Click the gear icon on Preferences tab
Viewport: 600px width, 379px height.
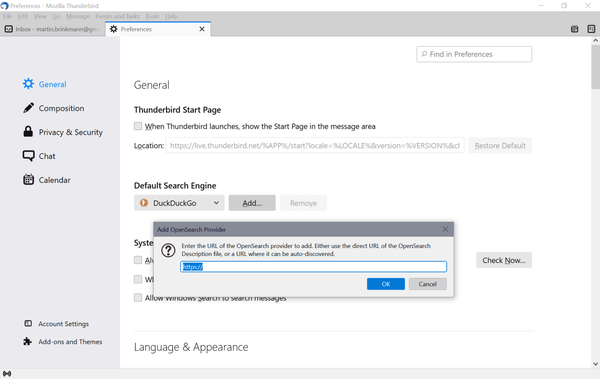tap(114, 29)
